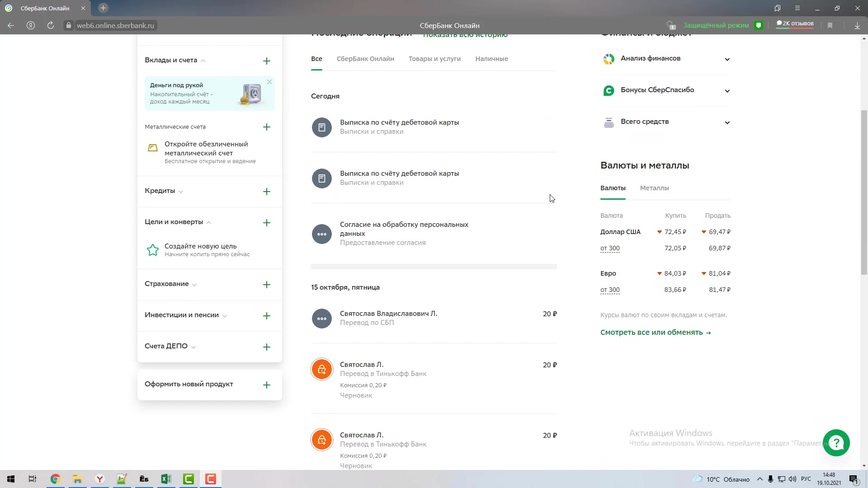Expand the Счета ДЕПО section
Viewport: 868px width, 488px height.
pyautogui.click(x=193, y=347)
